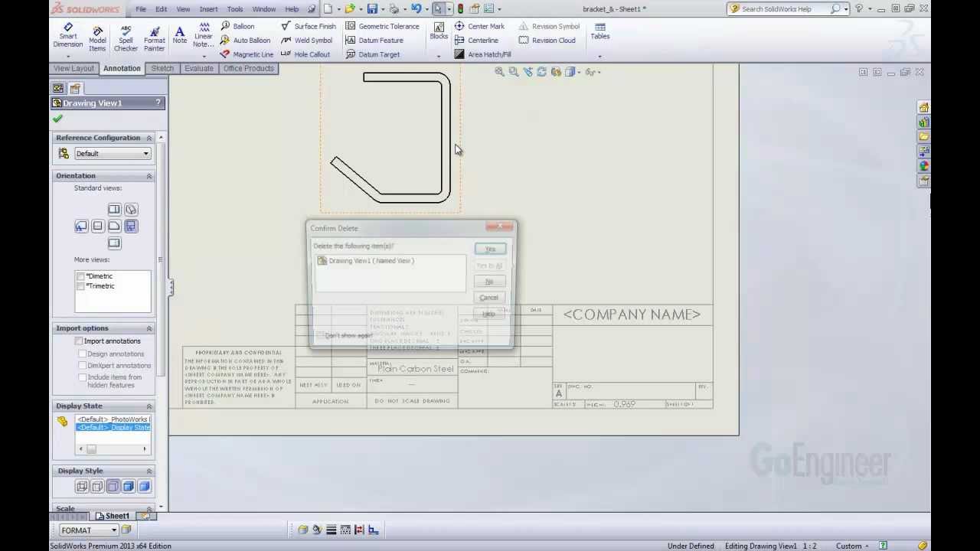Choose the Magnetic Line tool
The height and width of the screenshot is (551, 980).
click(246, 54)
